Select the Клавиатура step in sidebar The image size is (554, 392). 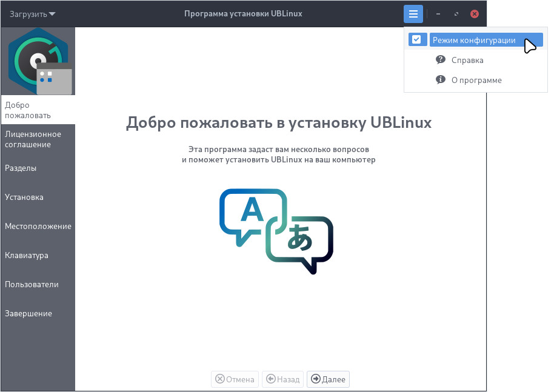click(x=27, y=255)
